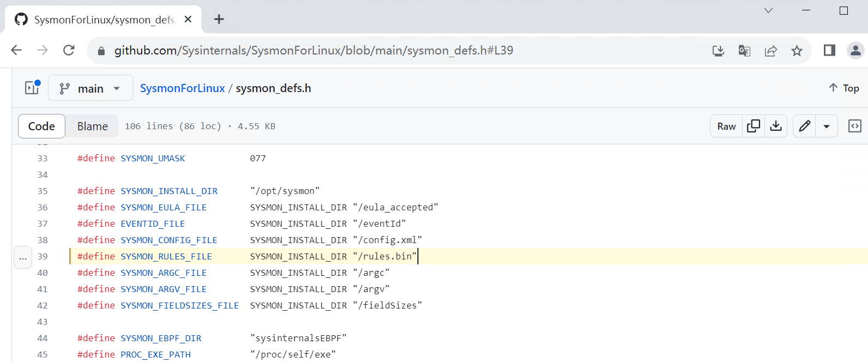Viewport: 868px width, 363px height.
Task: Open the main branch dropdown
Action: click(90, 88)
